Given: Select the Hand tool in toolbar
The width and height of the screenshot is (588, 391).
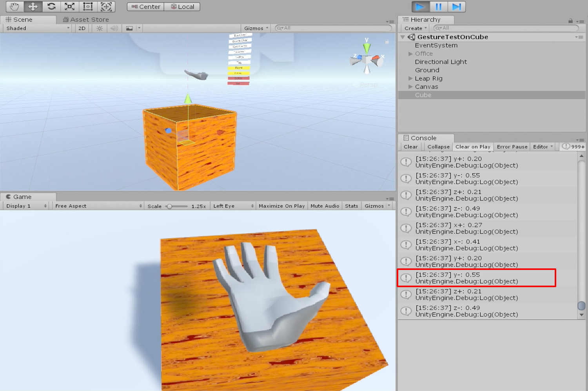Looking at the screenshot, I should pyautogui.click(x=15, y=7).
